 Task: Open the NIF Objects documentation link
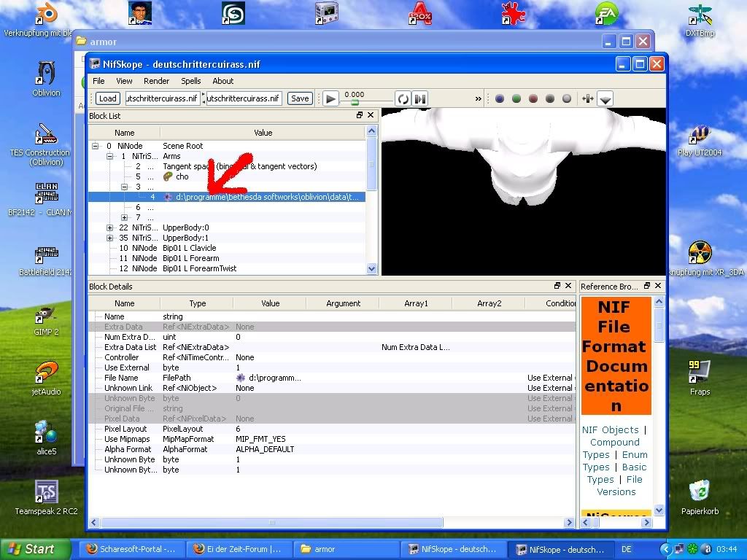tap(610, 430)
